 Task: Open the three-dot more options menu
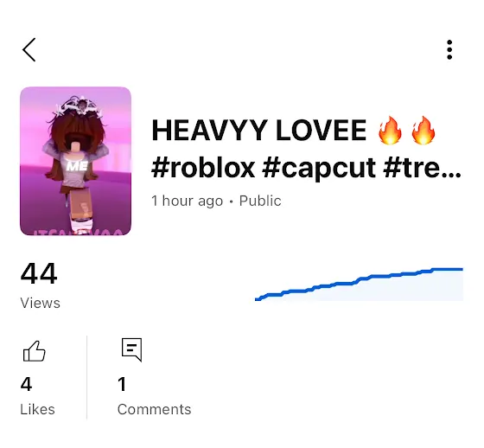(x=449, y=49)
